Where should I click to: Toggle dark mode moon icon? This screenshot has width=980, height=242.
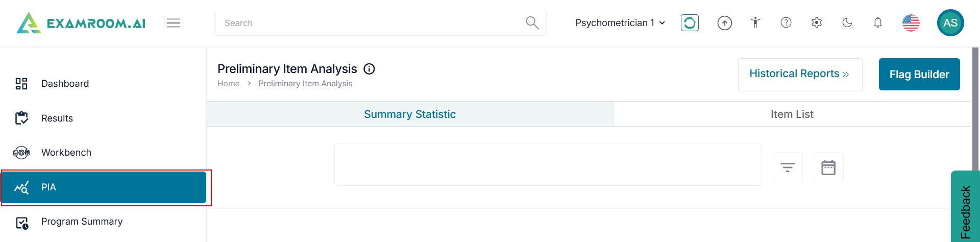(847, 22)
